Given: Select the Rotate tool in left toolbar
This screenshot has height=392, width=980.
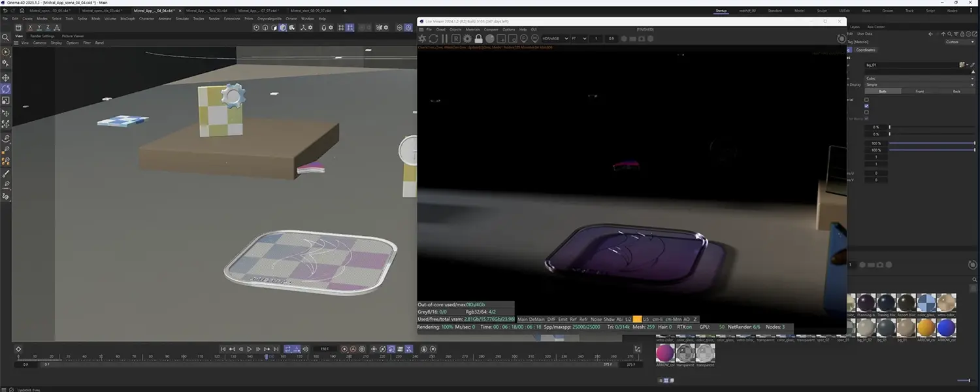Looking at the screenshot, I should (x=6, y=89).
